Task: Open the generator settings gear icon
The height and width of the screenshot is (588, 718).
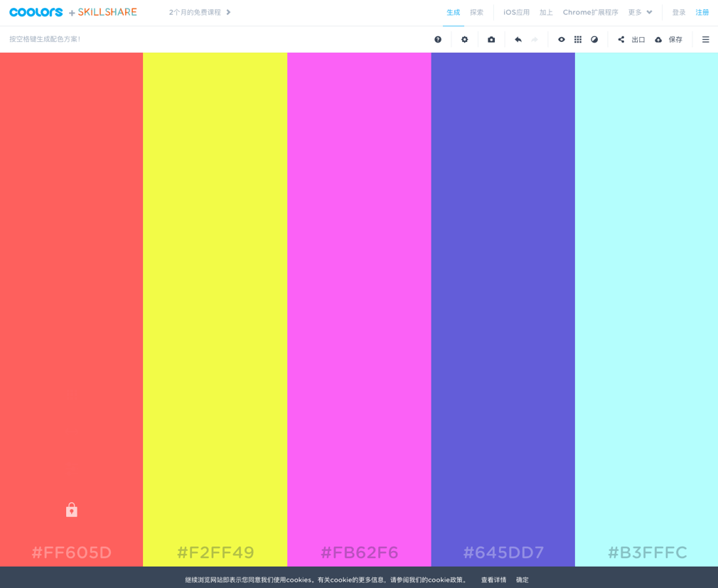Action: 465,39
